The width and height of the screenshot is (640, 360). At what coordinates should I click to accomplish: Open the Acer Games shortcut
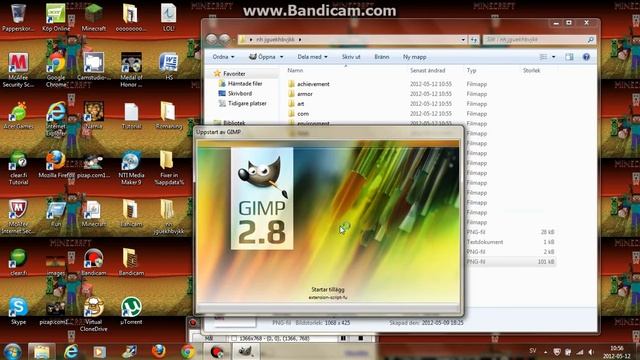[x=18, y=116]
